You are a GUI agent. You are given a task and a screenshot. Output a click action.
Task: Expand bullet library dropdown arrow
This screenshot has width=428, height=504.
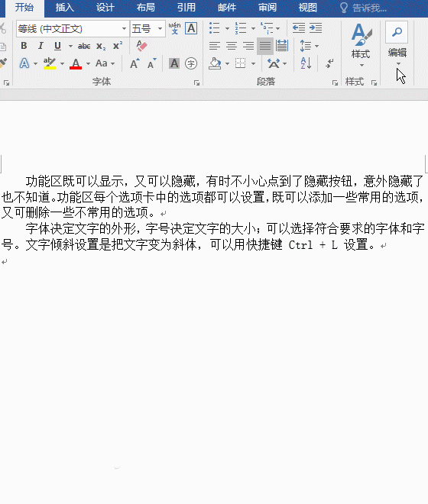tap(227, 28)
